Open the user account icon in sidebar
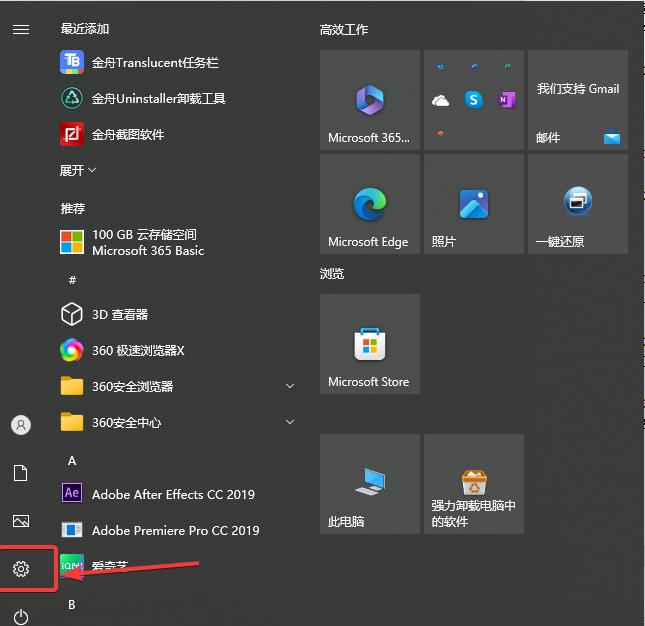645x626 pixels. (x=21, y=425)
